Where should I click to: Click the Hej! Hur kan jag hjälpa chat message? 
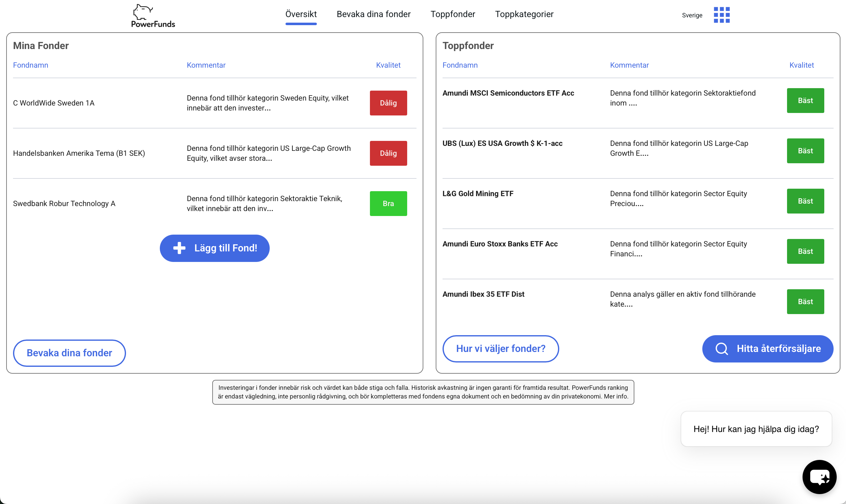tap(756, 429)
